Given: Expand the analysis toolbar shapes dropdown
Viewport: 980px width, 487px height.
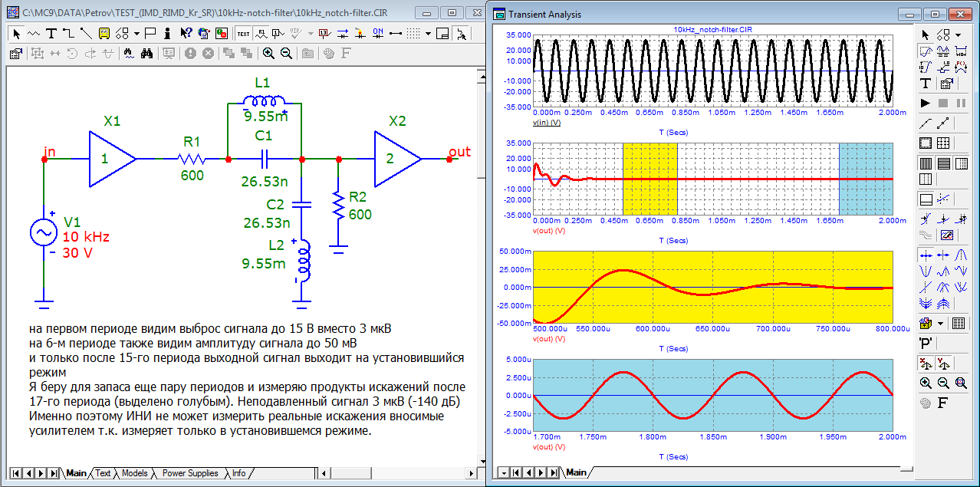Looking at the screenshot, I should click(x=959, y=35).
